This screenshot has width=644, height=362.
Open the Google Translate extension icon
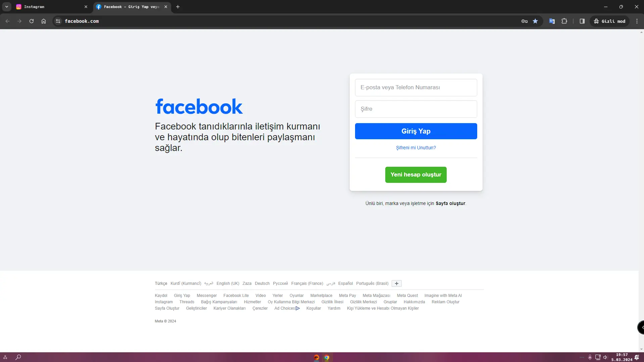pos(552,21)
